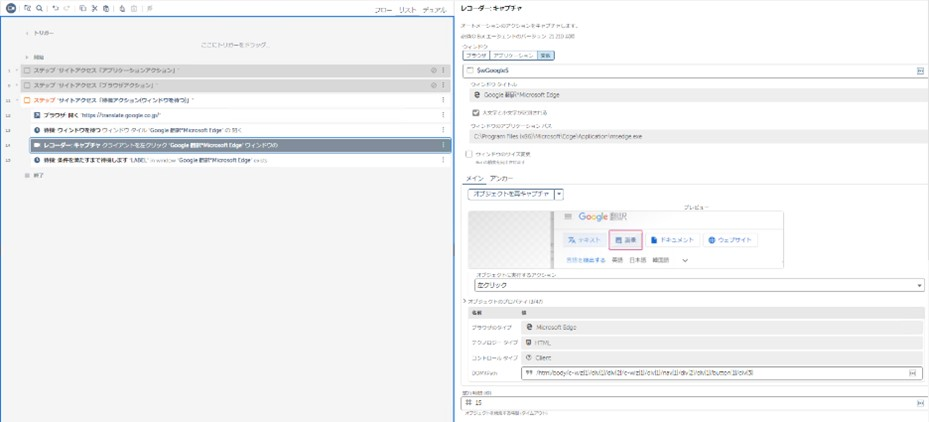Open three-dot menu on the レコーダー: キャプチャ row
Viewport: 929px width, 422px height.
click(443, 145)
